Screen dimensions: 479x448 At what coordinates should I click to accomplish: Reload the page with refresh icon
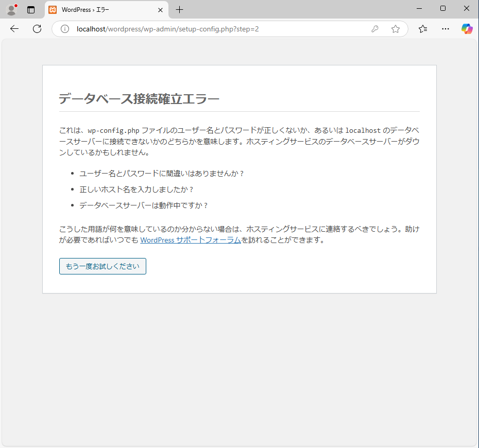(x=37, y=29)
